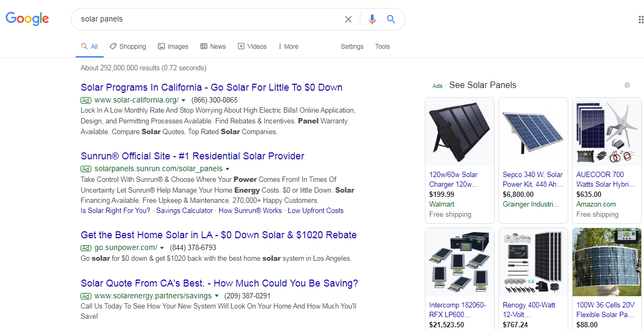Click the Walmart seller name
The width and height of the screenshot is (644, 330).
point(442,204)
